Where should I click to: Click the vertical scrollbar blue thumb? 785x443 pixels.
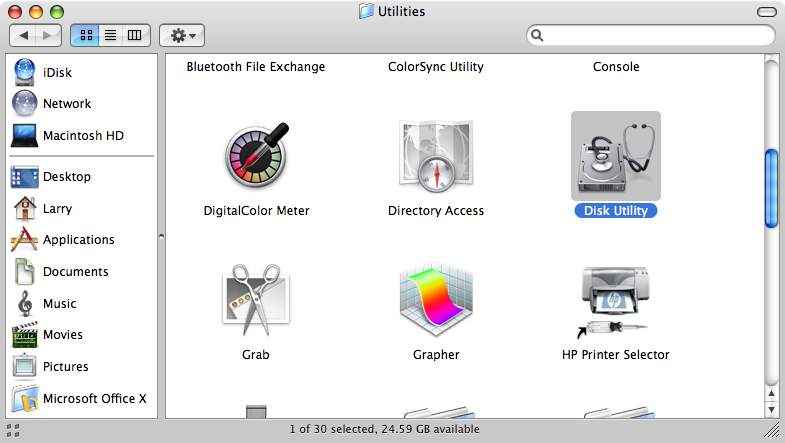point(771,189)
